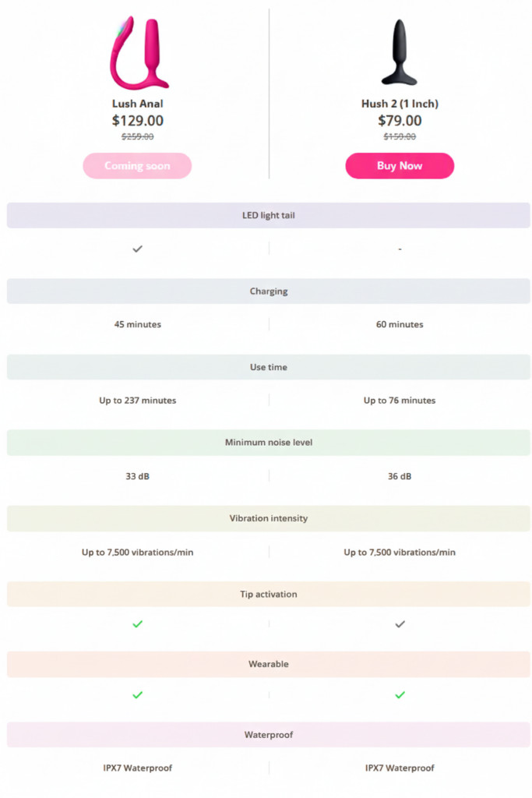Click the Tip activation checkmark under Lush Anal
The image size is (532, 798).
(138, 624)
